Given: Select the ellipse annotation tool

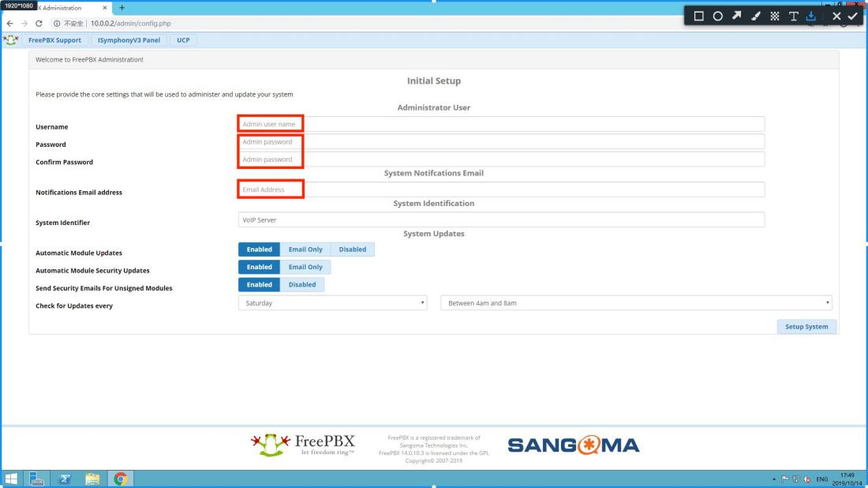Looking at the screenshot, I should tap(718, 16).
